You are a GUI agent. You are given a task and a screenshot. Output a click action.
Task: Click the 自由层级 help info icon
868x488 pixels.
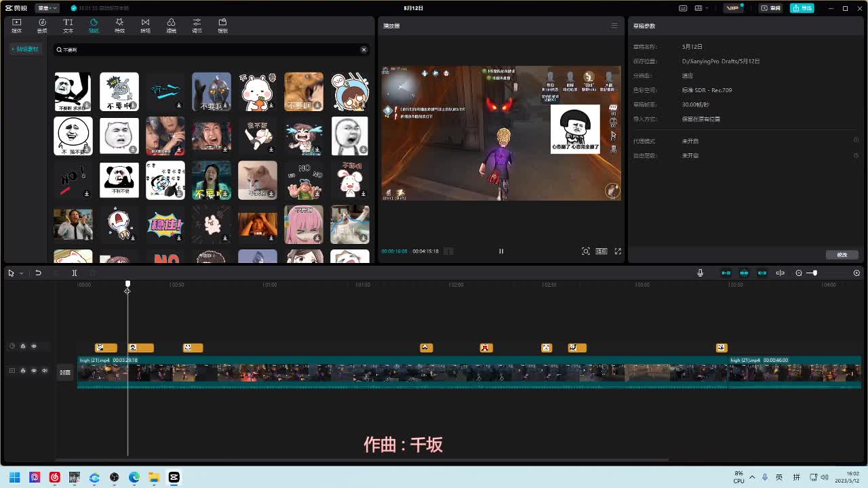(856, 155)
